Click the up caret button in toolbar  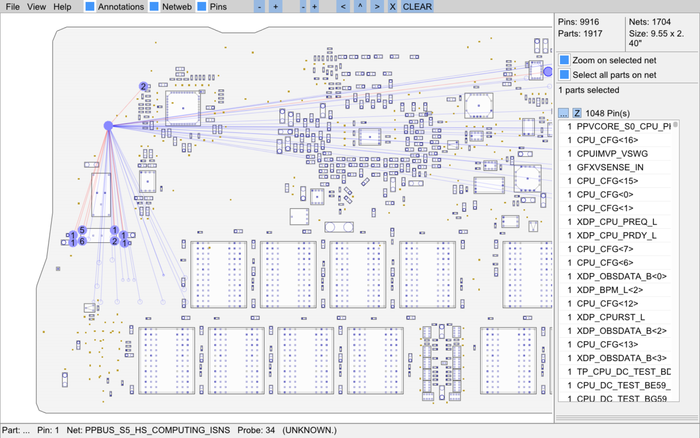pyautogui.click(x=359, y=7)
